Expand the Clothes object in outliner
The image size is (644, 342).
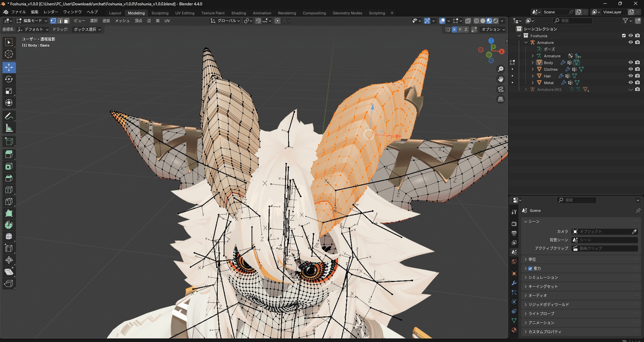pyautogui.click(x=532, y=69)
